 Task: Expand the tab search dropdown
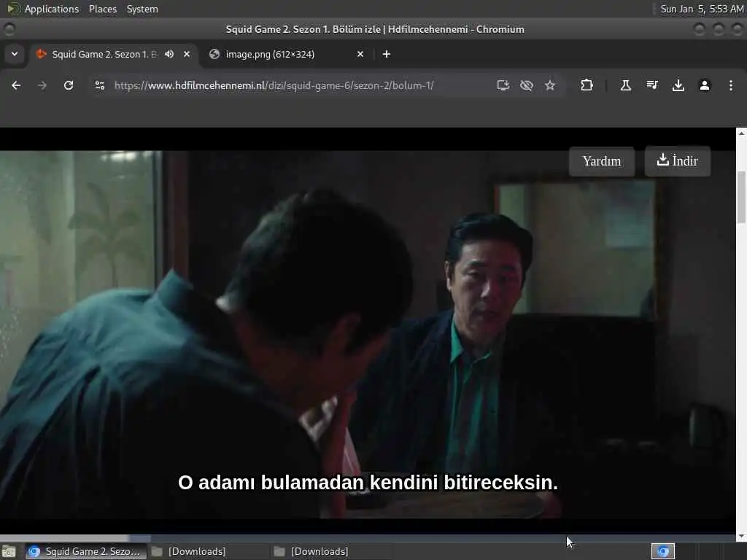pyautogui.click(x=15, y=54)
